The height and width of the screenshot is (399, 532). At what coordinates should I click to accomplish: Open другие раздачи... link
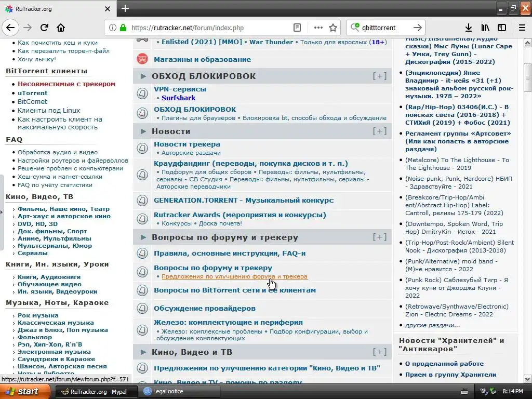coord(433,325)
